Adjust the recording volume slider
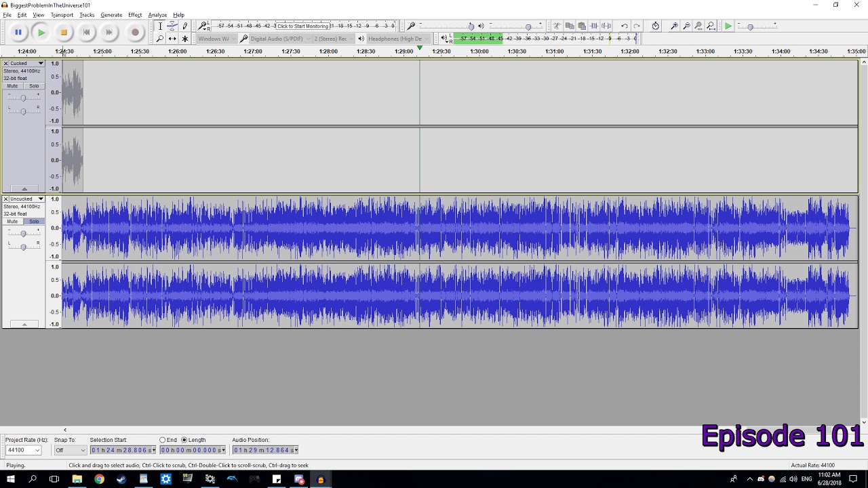This screenshot has height=488, width=868. tap(471, 26)
